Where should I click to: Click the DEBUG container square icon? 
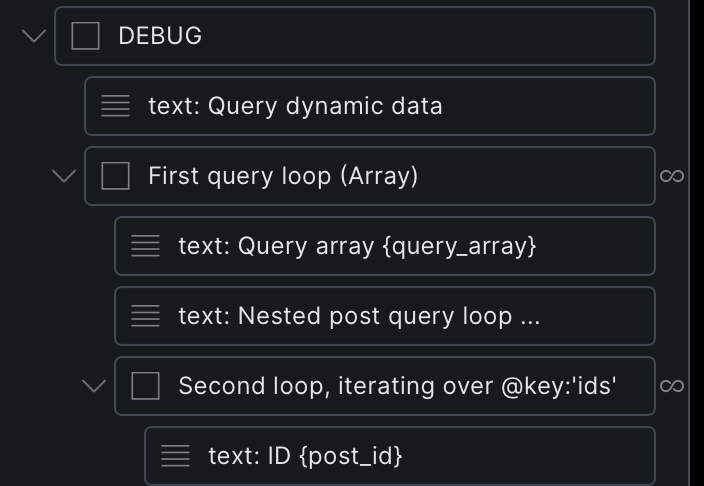86,36
